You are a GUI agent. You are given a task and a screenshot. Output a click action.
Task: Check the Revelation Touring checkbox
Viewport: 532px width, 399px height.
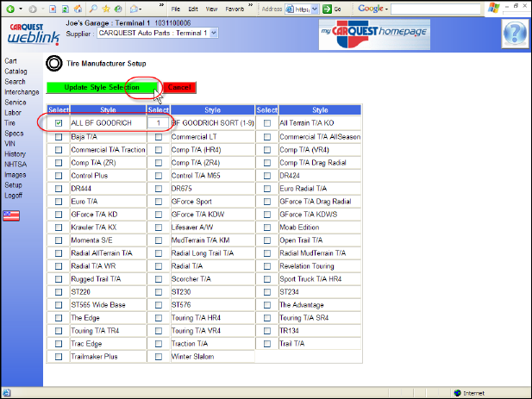(267, 266)
